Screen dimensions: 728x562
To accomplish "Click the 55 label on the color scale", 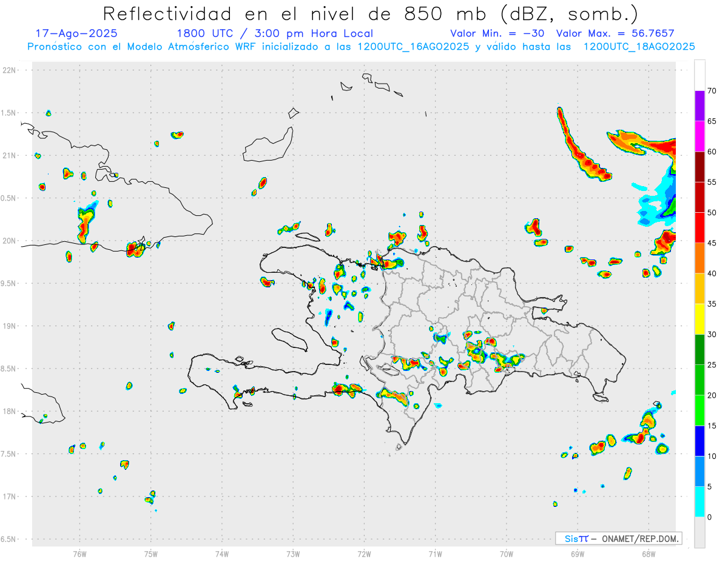I will (x=712, y=182).
